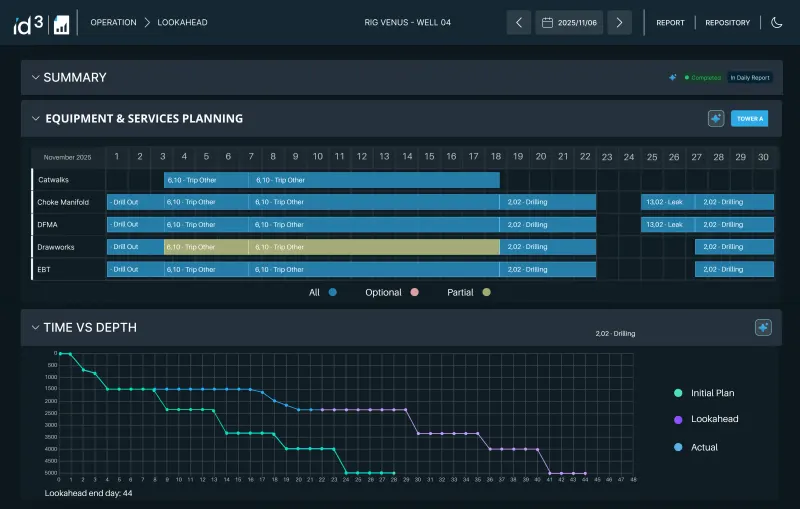Toggle the All legend blue dot
This screenshot has height=509, width=800.
click(333, 292)
